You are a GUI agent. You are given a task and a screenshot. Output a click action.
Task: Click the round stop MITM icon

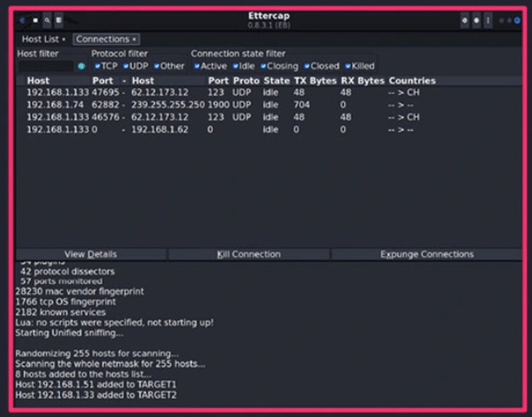(476, 21)
